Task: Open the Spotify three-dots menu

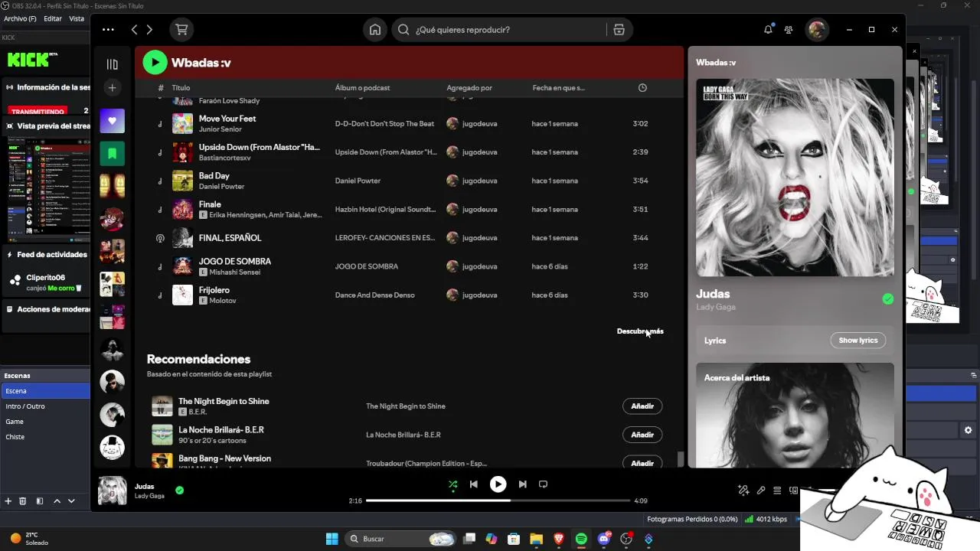Action: tap(108, 30)
